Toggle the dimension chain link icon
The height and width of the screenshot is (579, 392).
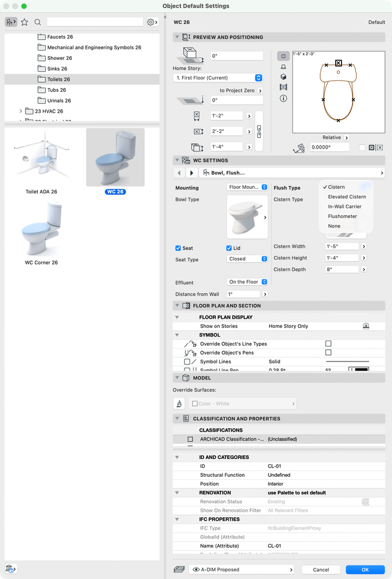coord(259,132)
